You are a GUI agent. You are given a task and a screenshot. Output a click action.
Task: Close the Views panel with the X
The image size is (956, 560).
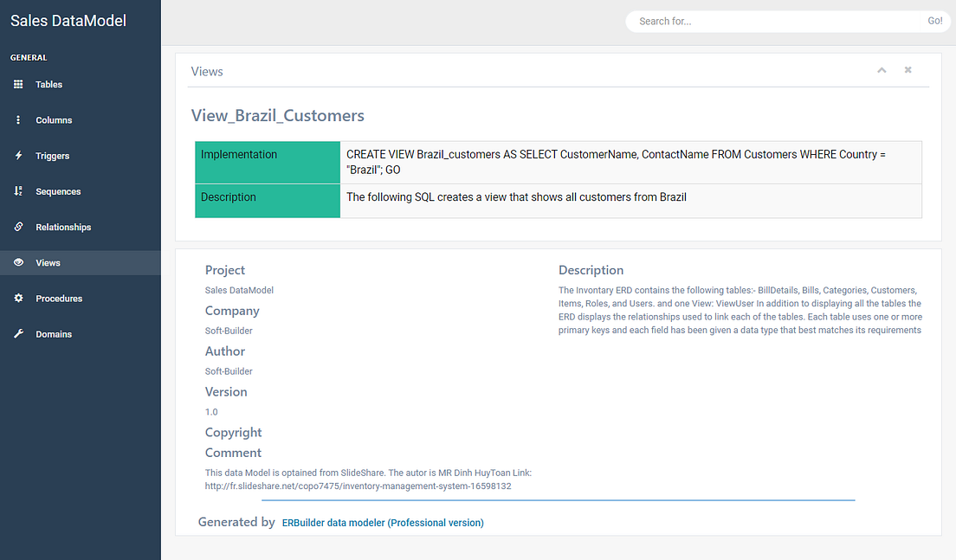(x=908, y=69)
